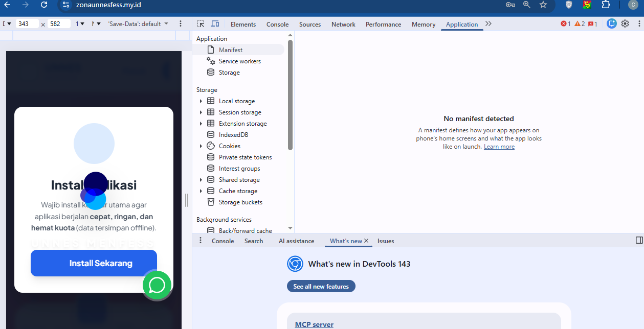Click the inspect element picker icon
This screenshot has height=329, width=644.
[x=201, y=24]
